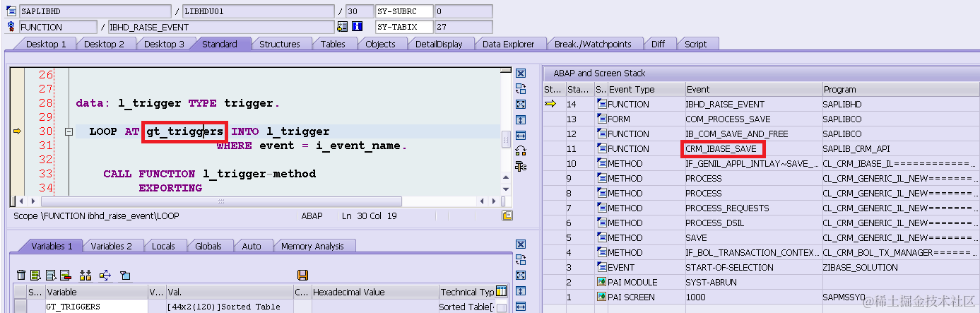
Task: Collapse the LOOP block at line 30
Action: click(x=69, y=131)
